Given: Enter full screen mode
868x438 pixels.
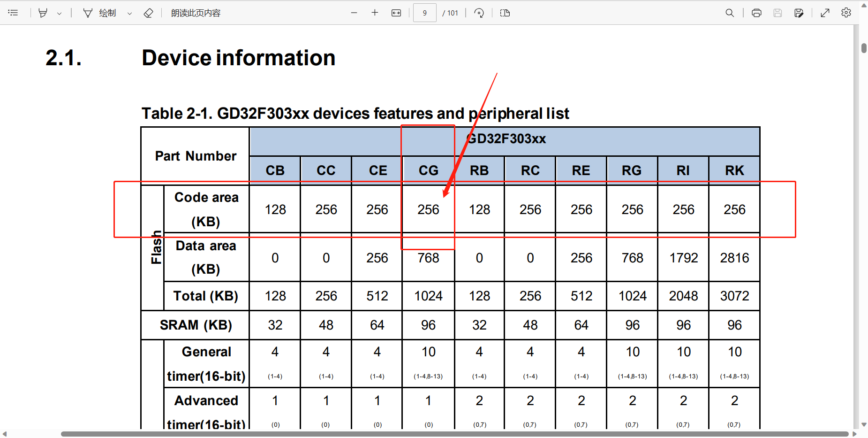Looking at the screenshot, I should [825, 13].
